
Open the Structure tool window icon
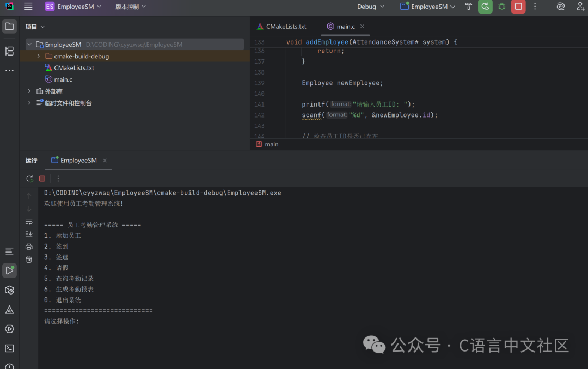pos(9,51)
